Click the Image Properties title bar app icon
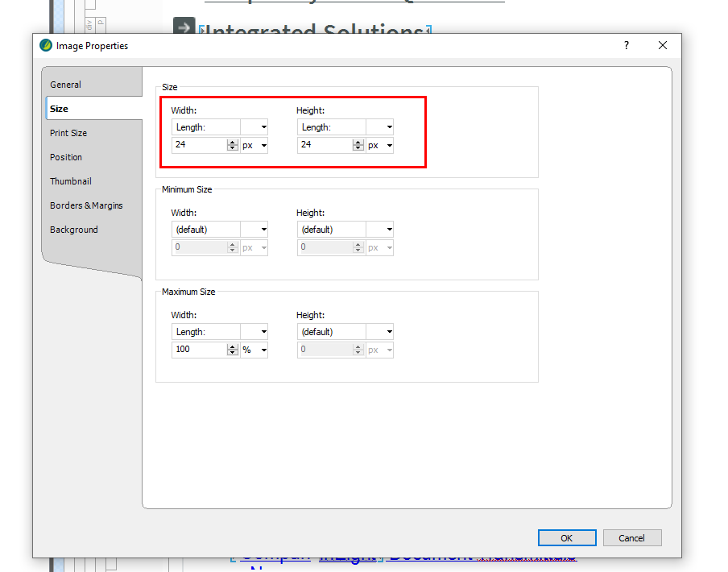The width and height of the screenshot is (728, 572). [x=46, y=46]
